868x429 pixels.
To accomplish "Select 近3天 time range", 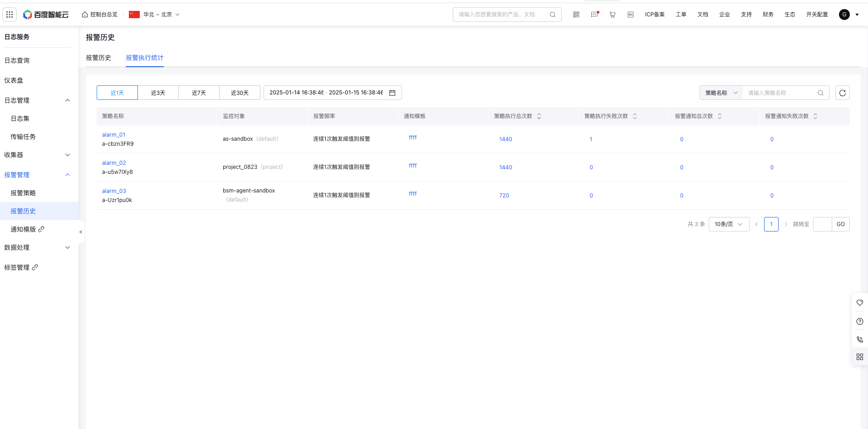I will [158, 93].
